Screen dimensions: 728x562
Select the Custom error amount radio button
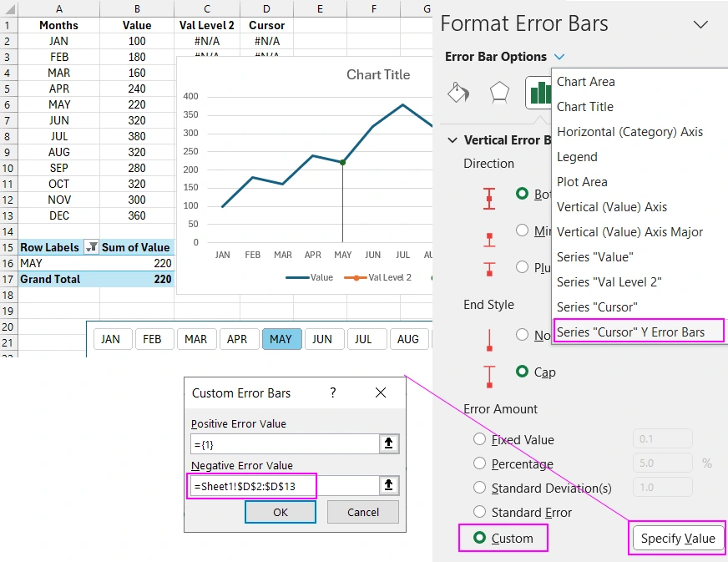[x=480, y=539]
